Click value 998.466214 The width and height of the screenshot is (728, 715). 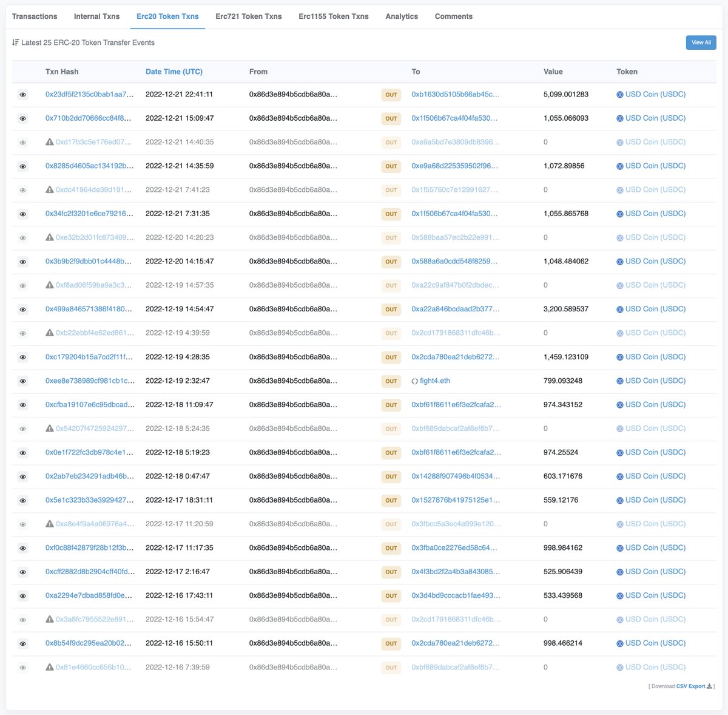coord(563,643)
